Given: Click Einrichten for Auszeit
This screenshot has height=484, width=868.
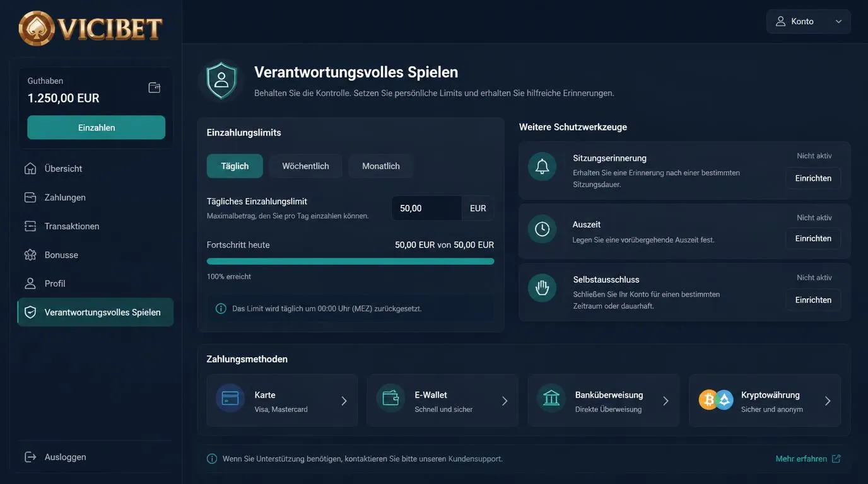Looking at the screenshot, I should coord(813,238).
